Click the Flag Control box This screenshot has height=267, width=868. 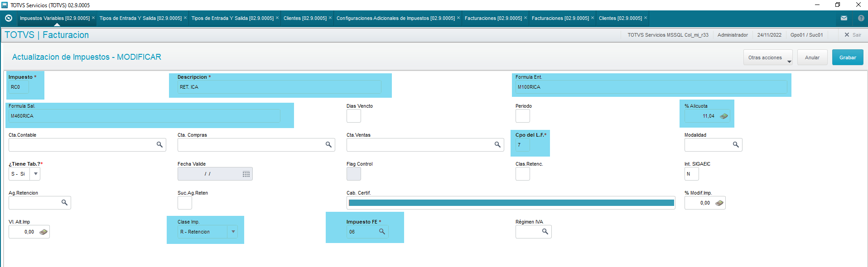tap(354, 174)
